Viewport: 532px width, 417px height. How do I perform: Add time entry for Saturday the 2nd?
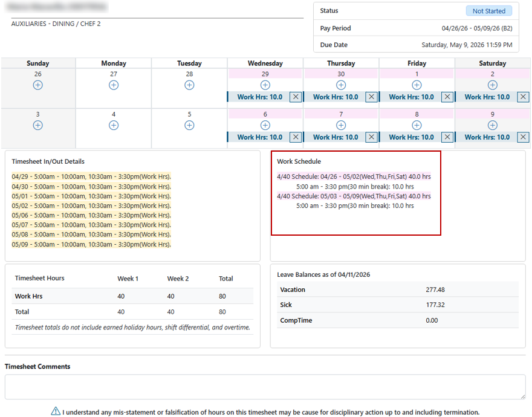(493, 85)
